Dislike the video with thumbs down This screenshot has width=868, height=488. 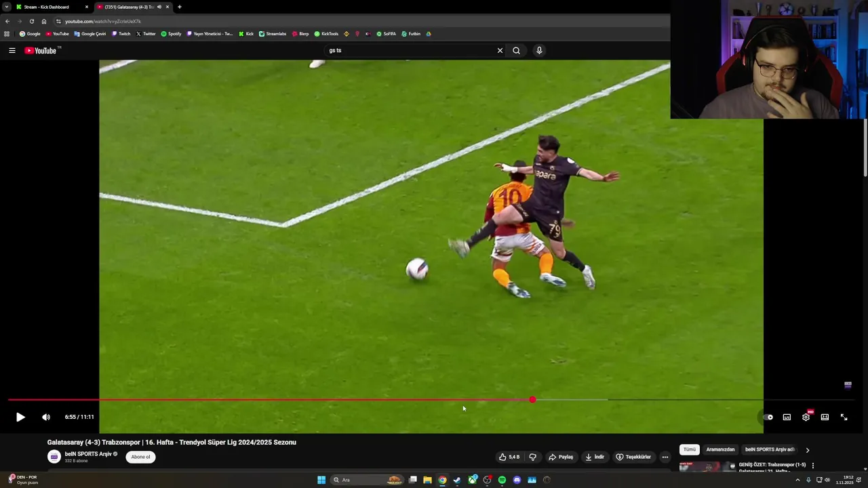[532, 457]
